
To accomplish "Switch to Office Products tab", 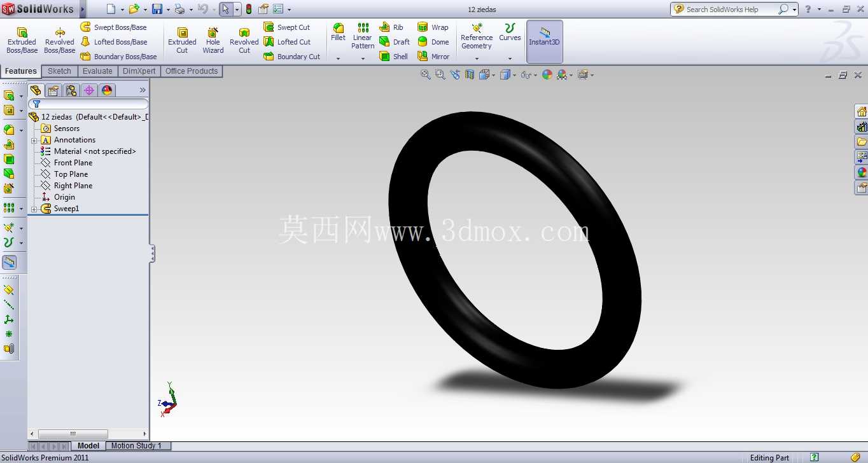I will (x=192, y=71).
